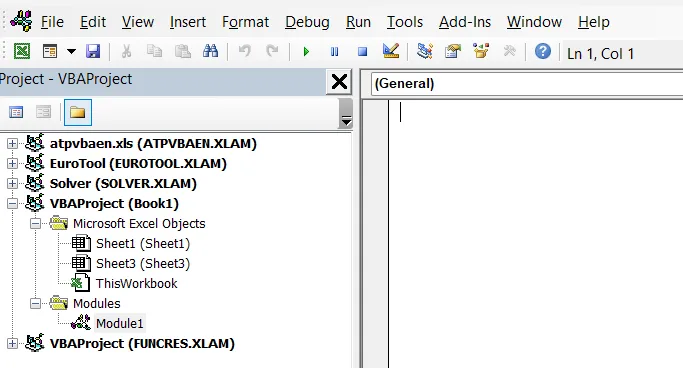Open the (General) object dropdown

pos(527,84)
